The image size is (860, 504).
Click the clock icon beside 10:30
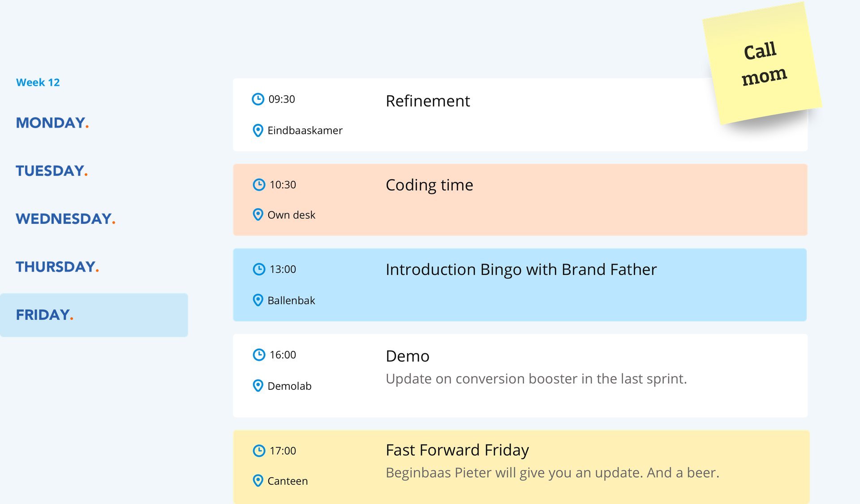pyautogui.click(x=259, y=184)
